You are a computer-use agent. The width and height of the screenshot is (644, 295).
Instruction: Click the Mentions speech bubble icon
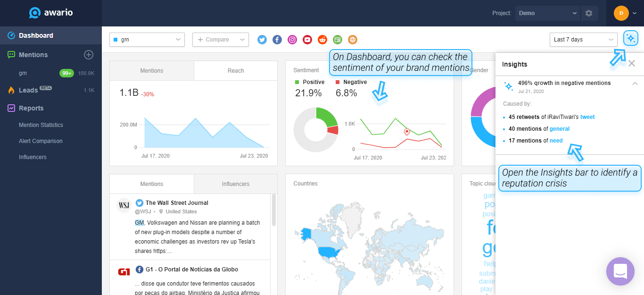pos(11,55)
